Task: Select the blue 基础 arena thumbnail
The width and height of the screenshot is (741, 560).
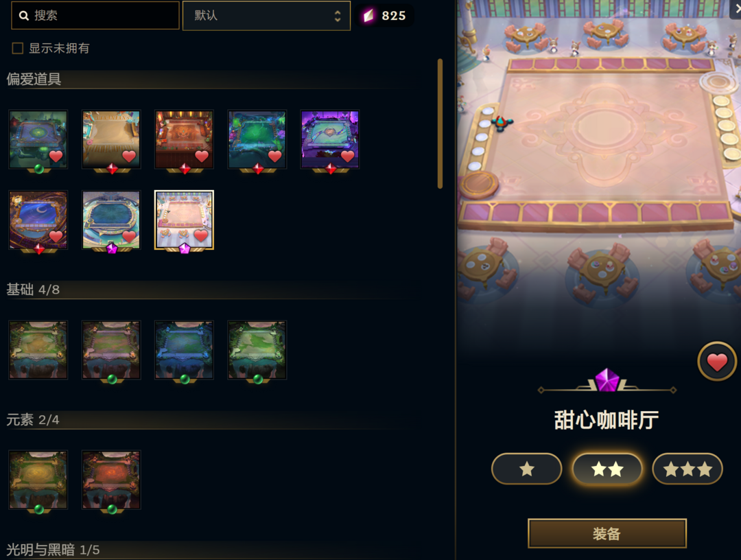Action: pos(184,350)
